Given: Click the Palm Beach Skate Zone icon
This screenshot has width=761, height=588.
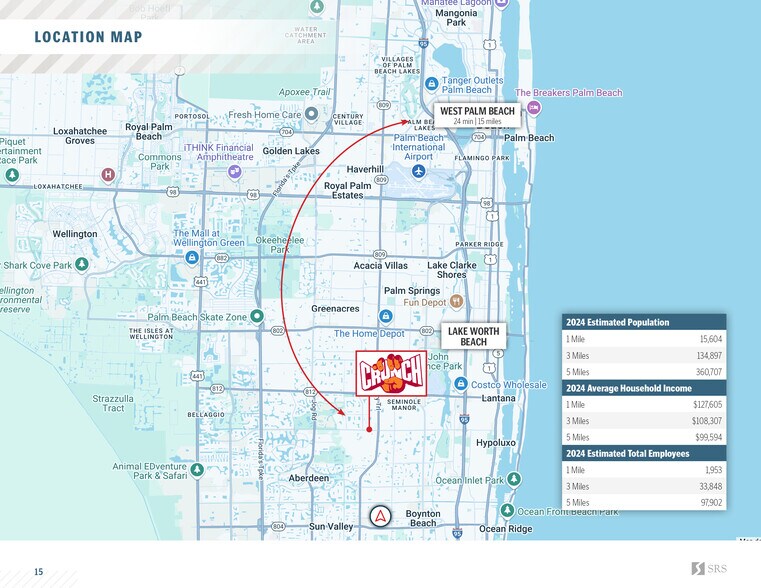Looking at the screenshot, I should (257, 316).
